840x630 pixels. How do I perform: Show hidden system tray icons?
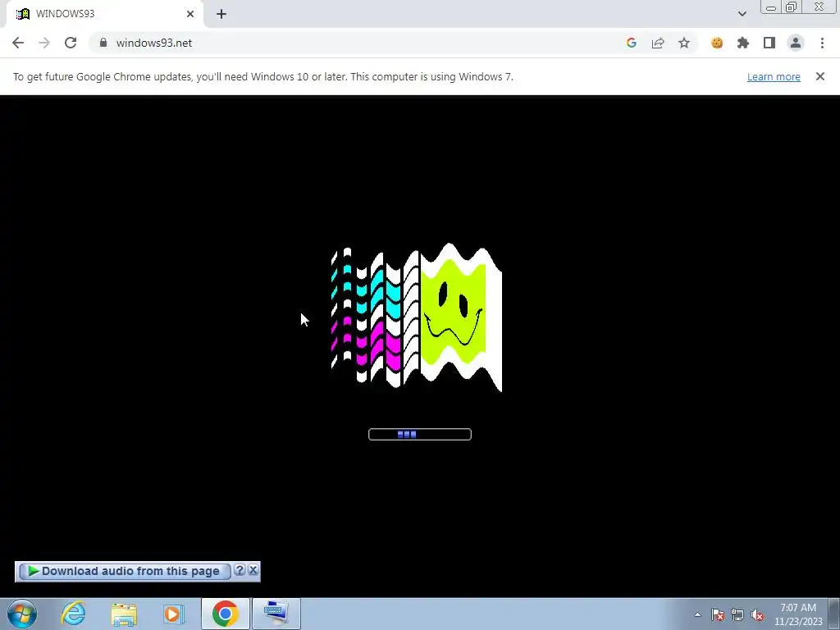pyautogui.click(x=697, y=614)
